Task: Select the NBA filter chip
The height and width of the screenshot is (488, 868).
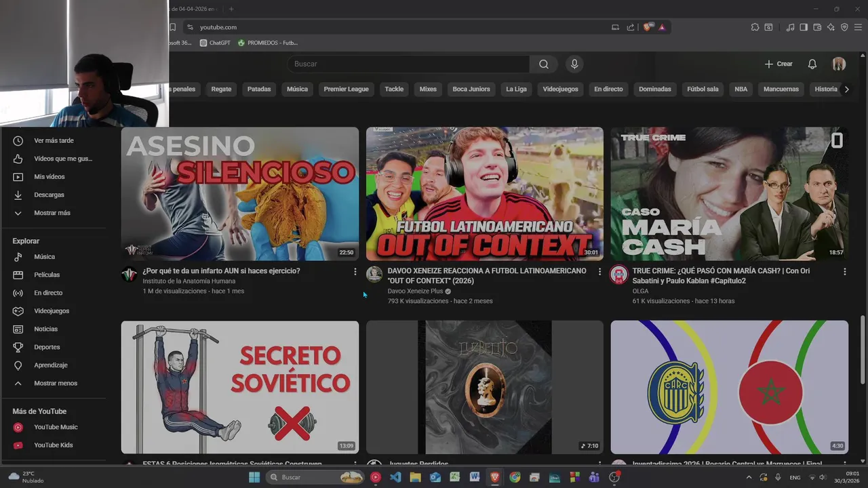Action: click(x=741, y=89)
